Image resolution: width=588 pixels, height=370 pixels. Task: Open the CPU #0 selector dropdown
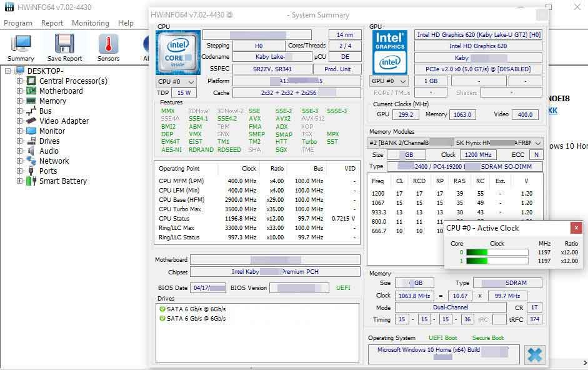(176, 81)
